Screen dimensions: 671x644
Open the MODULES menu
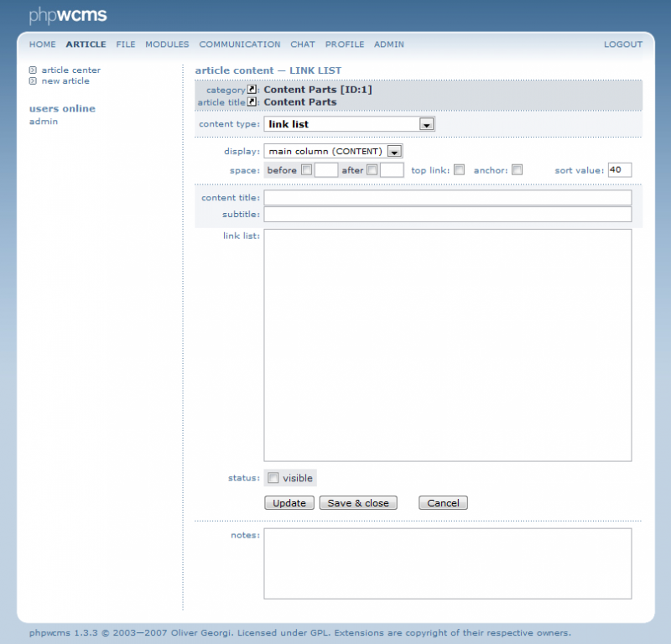[x=167, y=44]
